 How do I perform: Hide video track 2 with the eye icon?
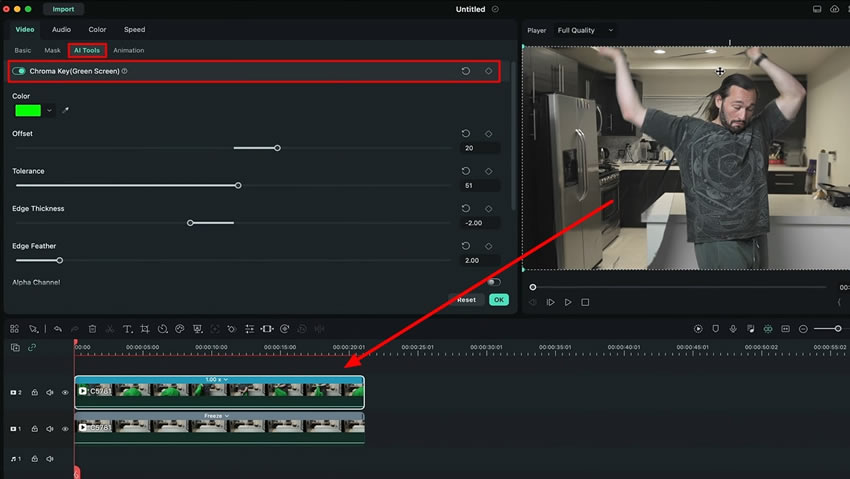65,392
